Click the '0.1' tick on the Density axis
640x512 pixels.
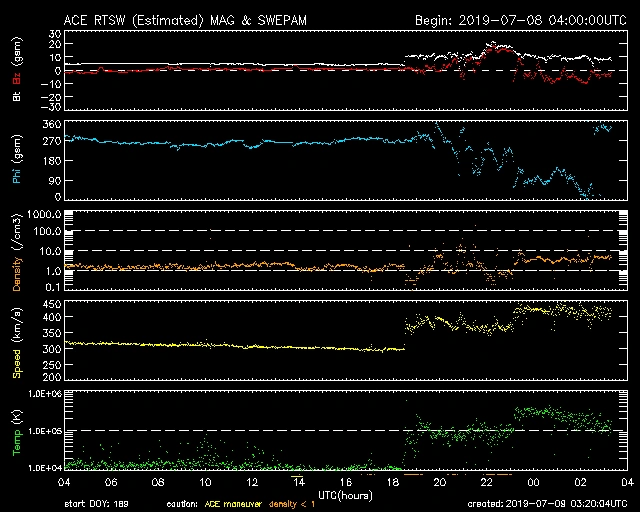(x=52, y=287)
